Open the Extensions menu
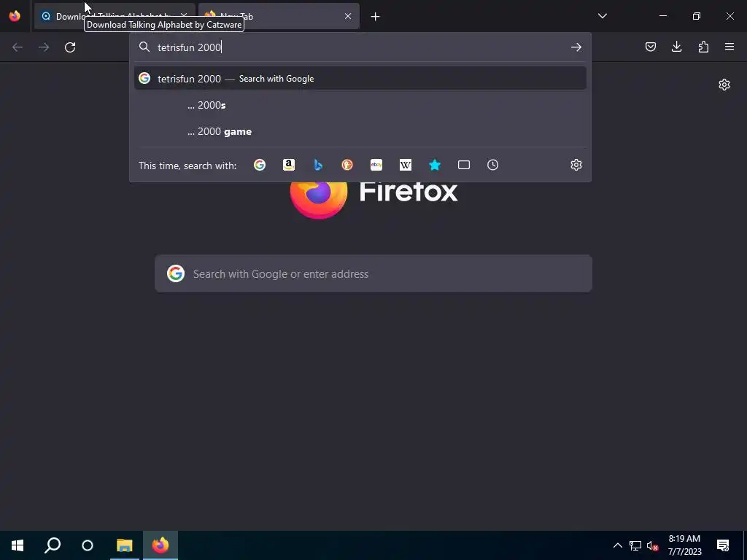Viewport: 747px width, 560px height. pos(703,47)
